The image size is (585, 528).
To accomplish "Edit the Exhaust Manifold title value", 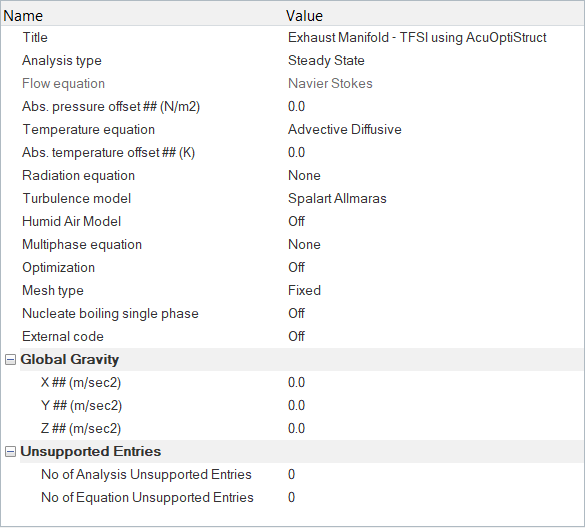I will (417, 38).
